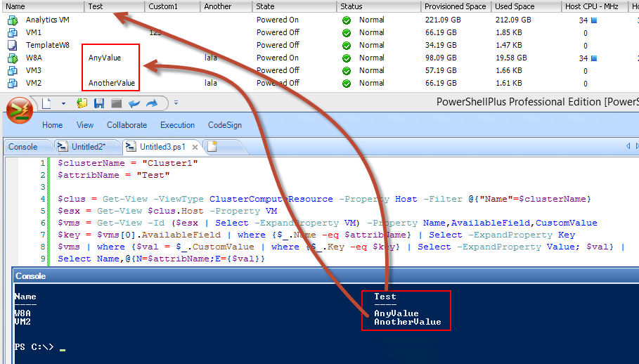This screenshot has width=639, height=364.
Task: Close the Untitled3.ps1 tab
Action: pos(195,147)
